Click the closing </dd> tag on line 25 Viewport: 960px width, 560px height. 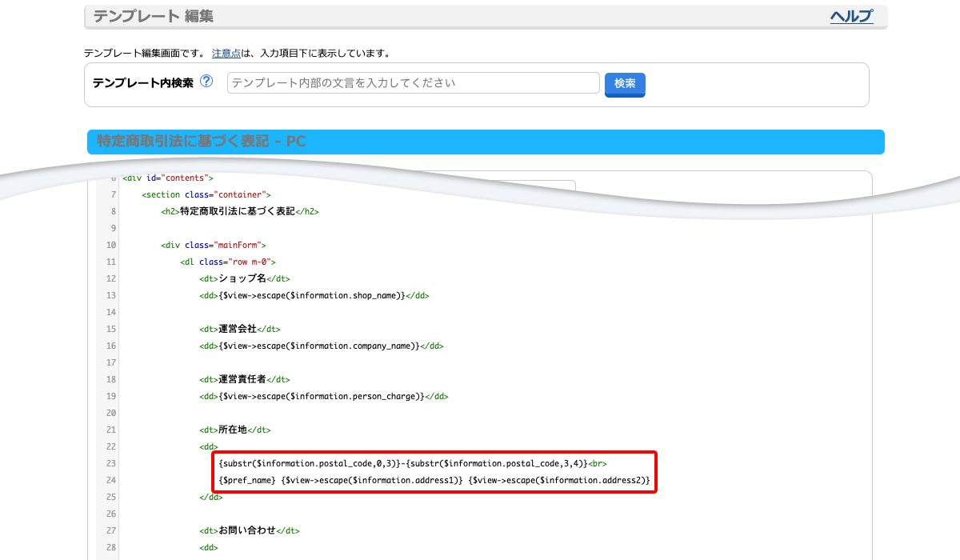click(211, 497)
